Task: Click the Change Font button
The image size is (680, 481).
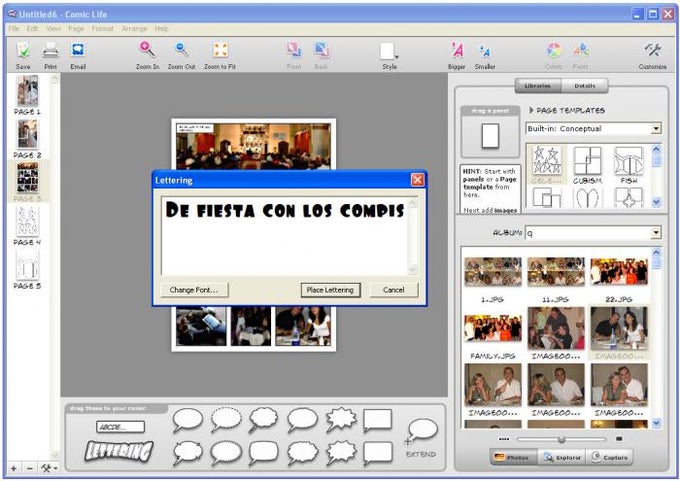Action: coord(194,290)
